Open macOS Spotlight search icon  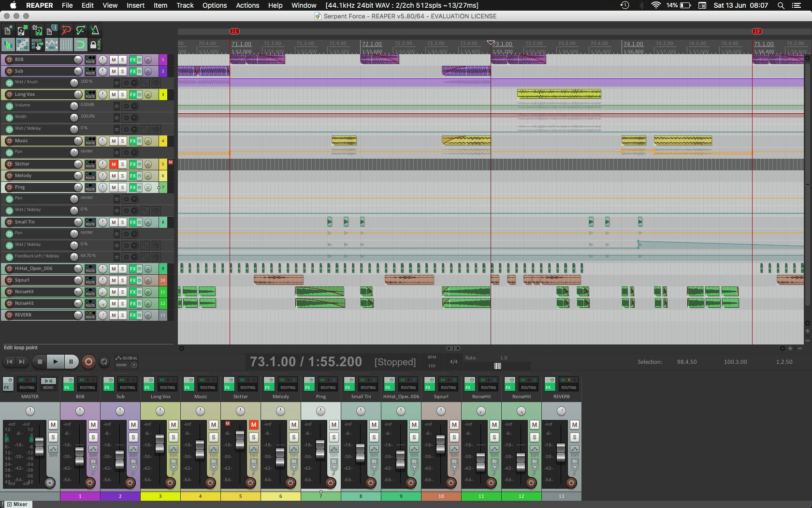(781, 5)
